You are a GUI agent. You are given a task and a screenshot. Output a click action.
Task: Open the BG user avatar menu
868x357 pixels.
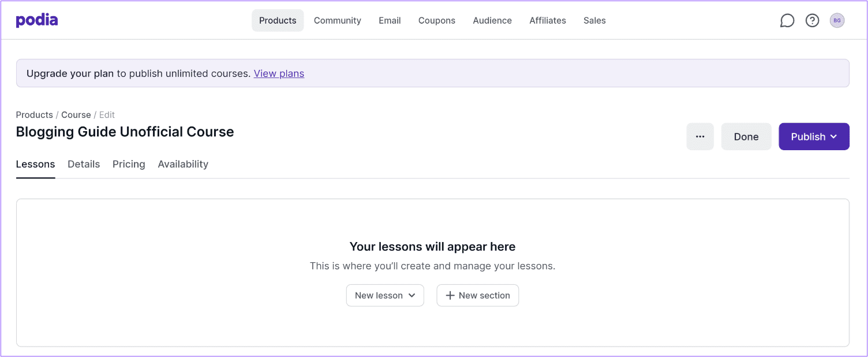837,21
